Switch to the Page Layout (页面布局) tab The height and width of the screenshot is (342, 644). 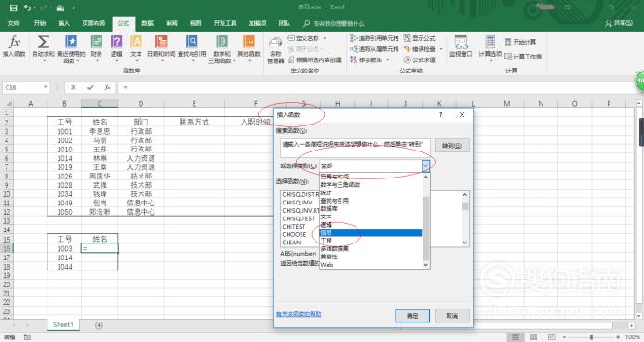pos(94,23)
